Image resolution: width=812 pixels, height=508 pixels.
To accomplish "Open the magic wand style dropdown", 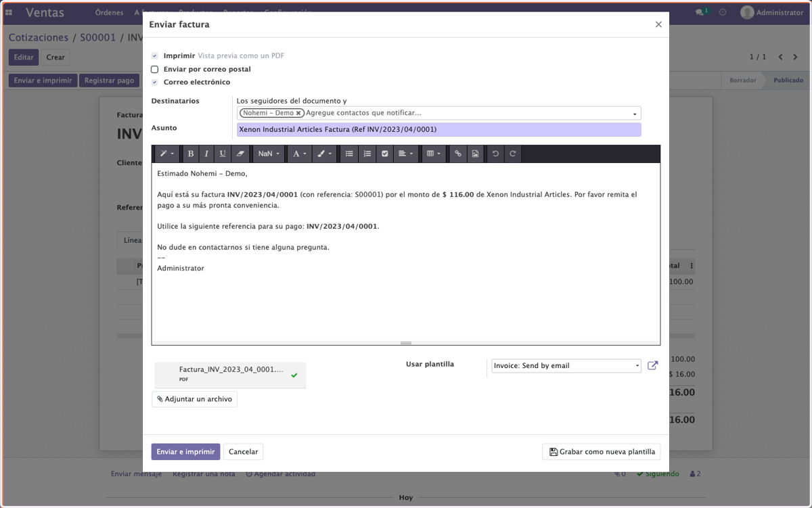I will tap(166, 154).
